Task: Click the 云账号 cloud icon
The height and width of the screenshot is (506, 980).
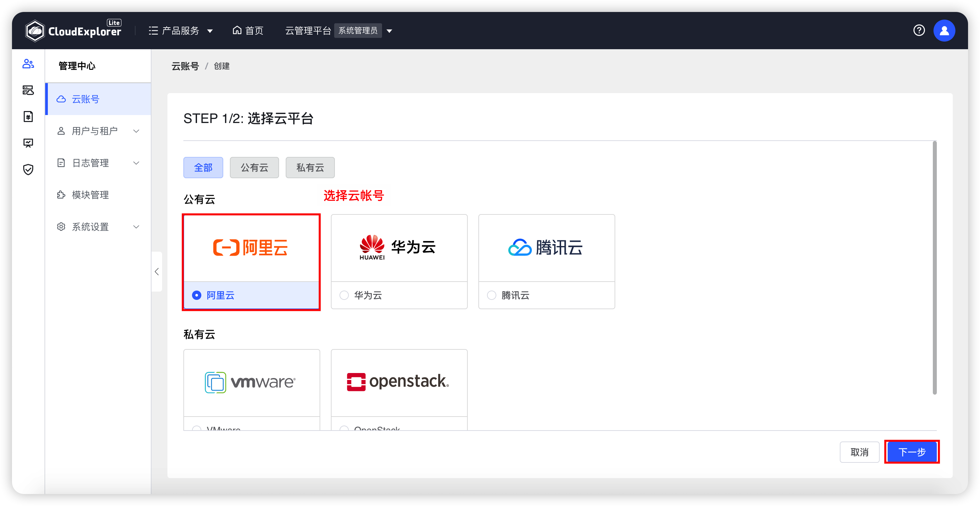Action: pos(61,99)
